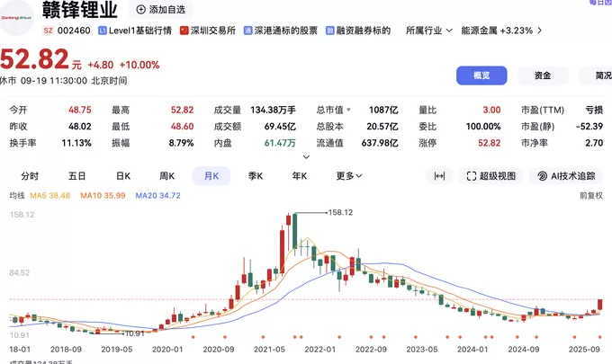
Task: Click the 2021-05 date axis label
Action: coord(269,350)
